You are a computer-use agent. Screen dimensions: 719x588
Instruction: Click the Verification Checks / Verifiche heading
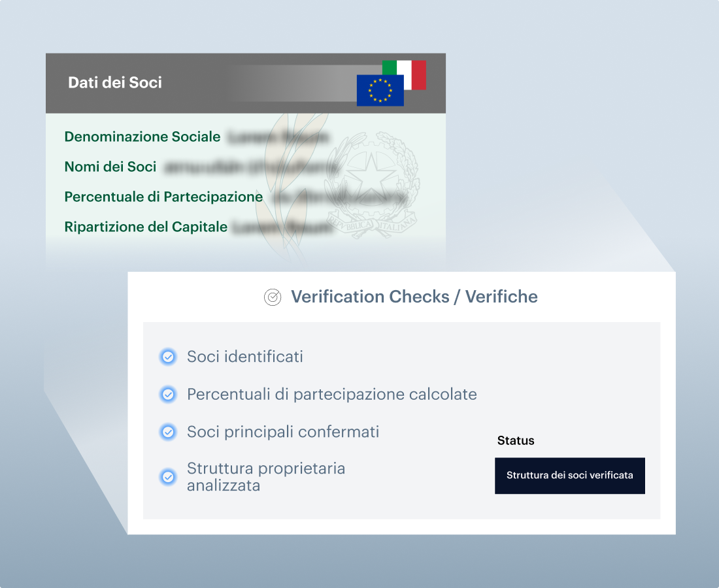click(414, 297)
